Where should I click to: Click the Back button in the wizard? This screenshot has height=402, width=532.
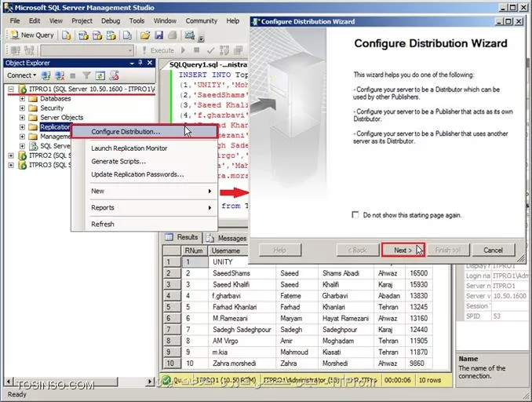pos(358,250)
